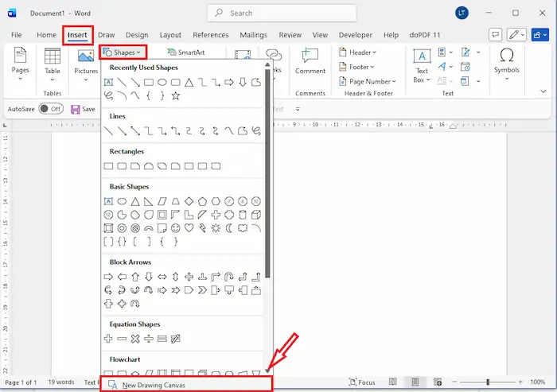Choose the smiley face basic shape
Screen dimensions: 557x392
(x=175, y=228)
